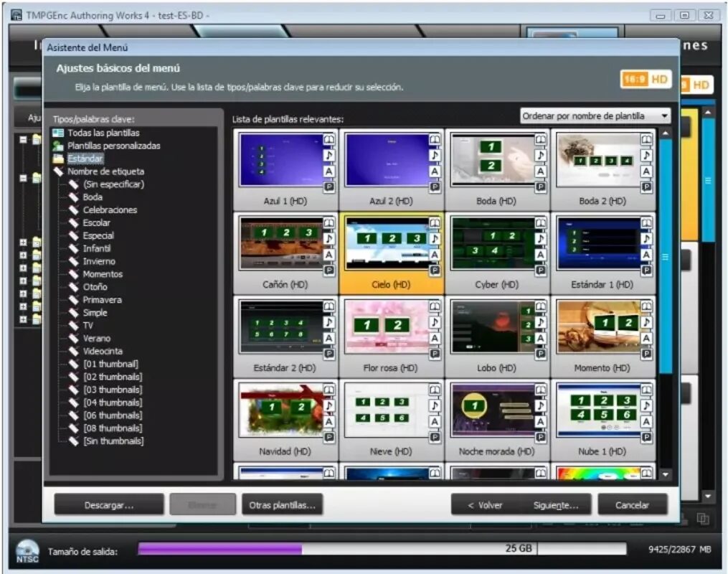Filter by Escolar tag
The image size is (728, 574).
(x=97, y=223)
